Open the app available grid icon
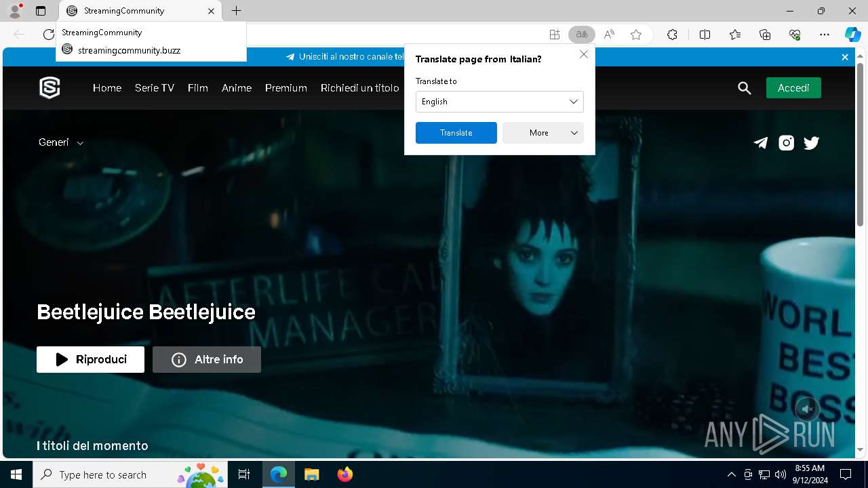 coord(555,35)
